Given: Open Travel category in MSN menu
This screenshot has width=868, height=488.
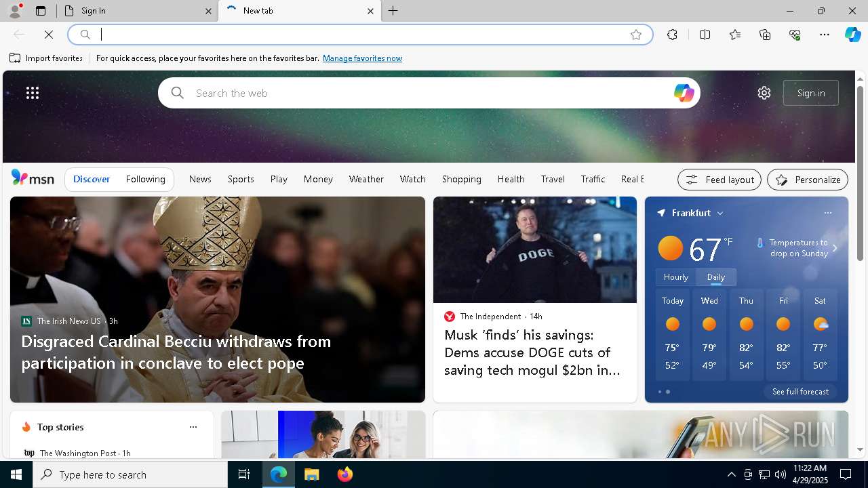Looking at the screenshot, I should 553,179.
